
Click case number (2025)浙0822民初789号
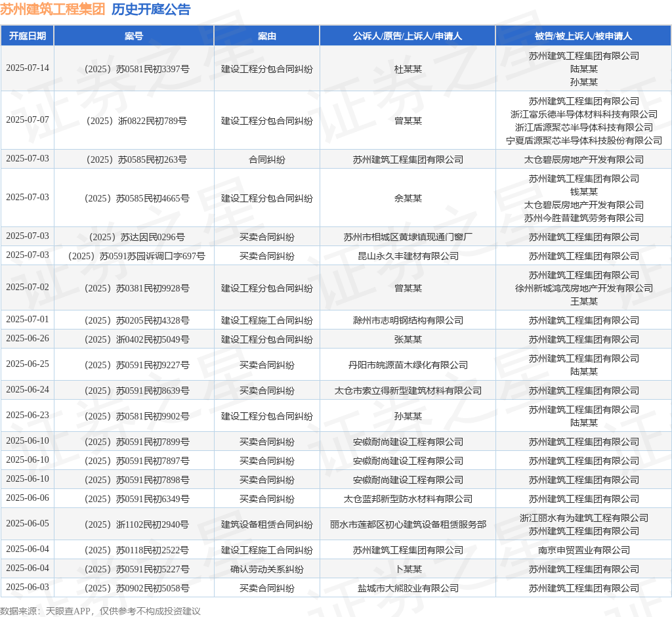pos(136,121)
